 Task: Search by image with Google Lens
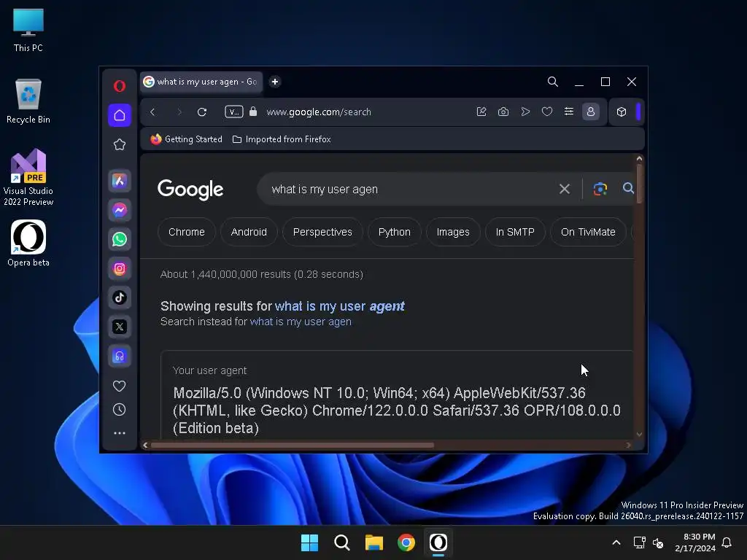pos(600,189)
